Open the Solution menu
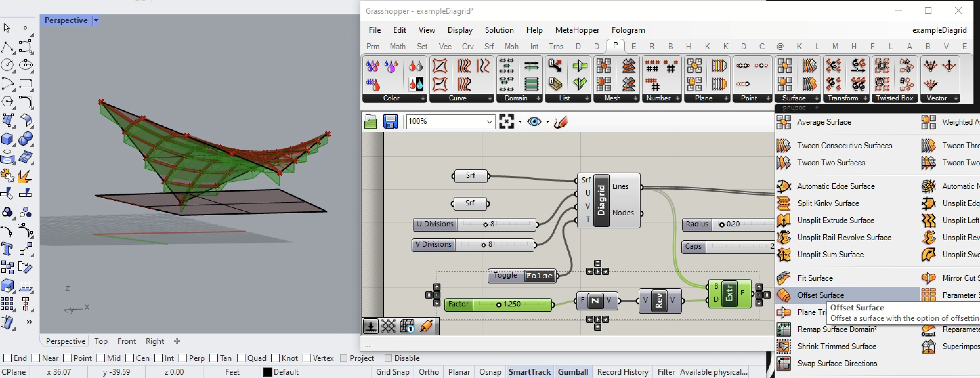This screenshot has height=378, width=980. tap(499, 30)
